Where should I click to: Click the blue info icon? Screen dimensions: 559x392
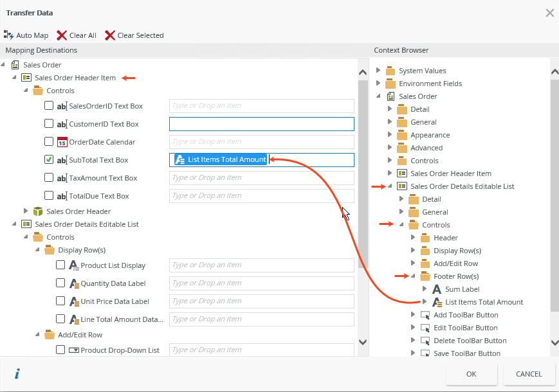coord(17,373)
